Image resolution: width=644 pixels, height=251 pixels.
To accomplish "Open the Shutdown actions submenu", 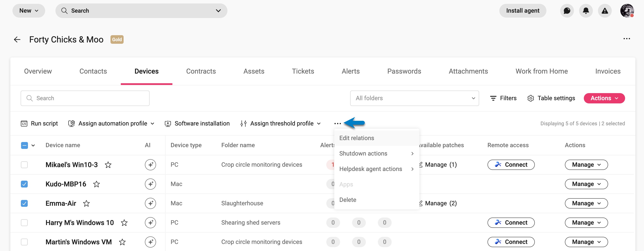I will pos(377,153).
